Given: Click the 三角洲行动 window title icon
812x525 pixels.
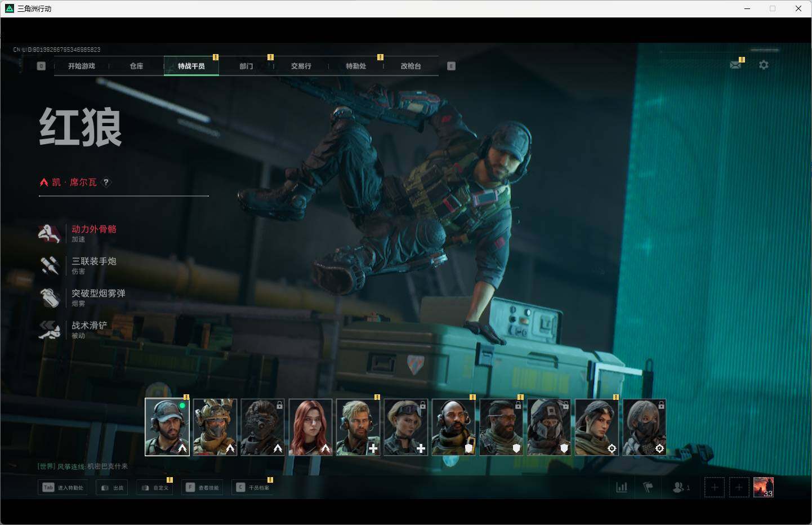Looking at the screenshot, I should coord(10,8).
